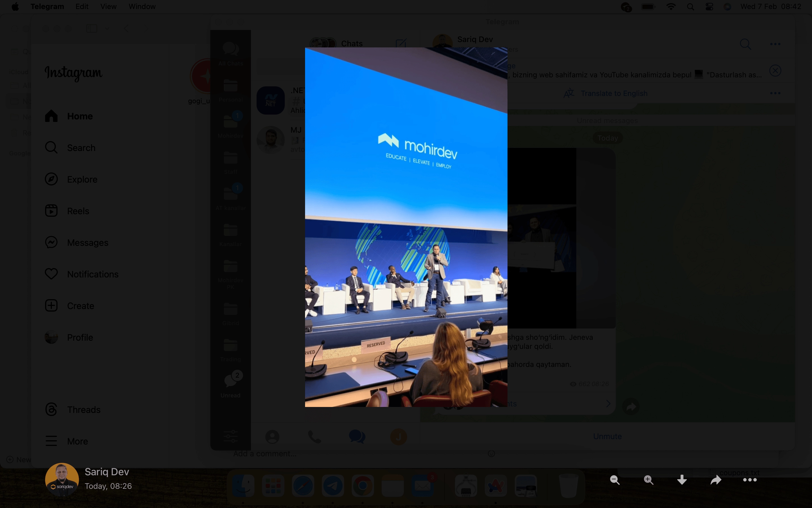The width and height of the screenshot is (812, 508).
Task: Open Spotlight search in the menu bar
Action: [690, 7]
